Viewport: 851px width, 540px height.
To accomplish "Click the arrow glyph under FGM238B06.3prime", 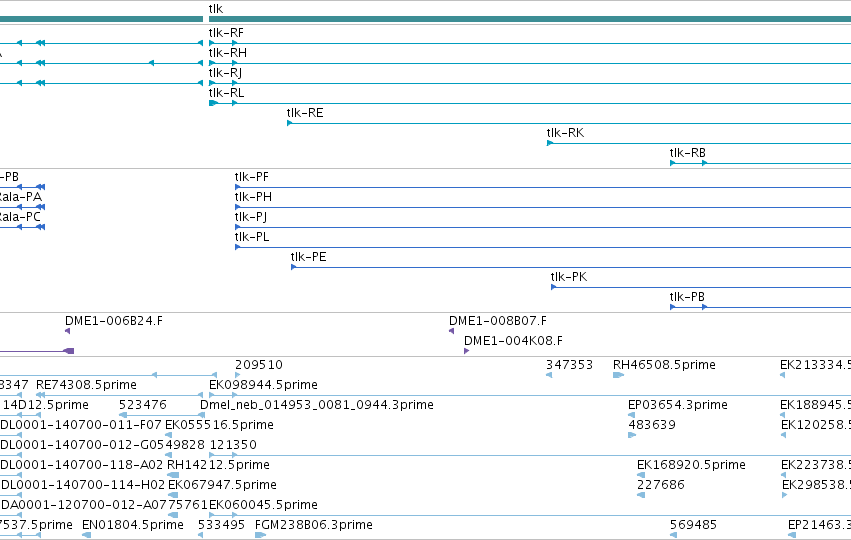I will point(260,536).
